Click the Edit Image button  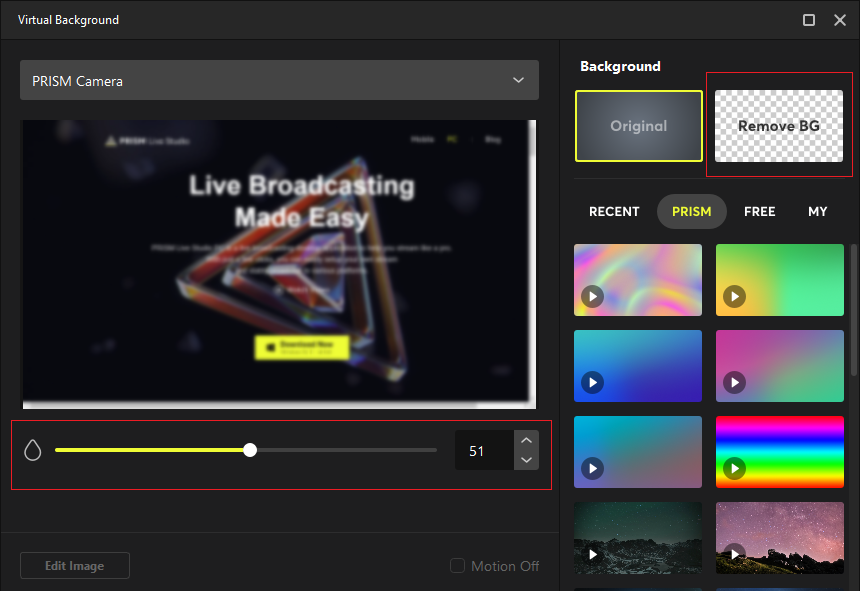[74, 565]
